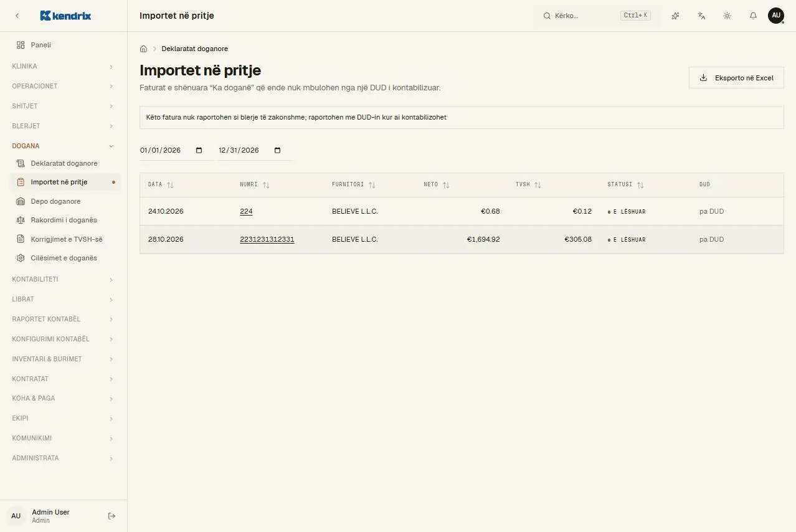Open calendar picker on end date field
Viewport: 796px width, 532px height.
278,150
